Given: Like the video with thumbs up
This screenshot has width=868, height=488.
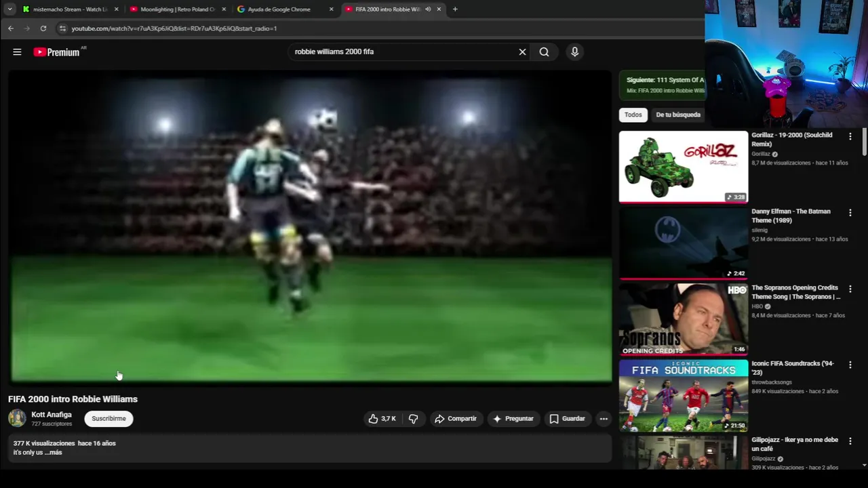Looking at the screenshot, I should pyautogui.click(x=382, y=419).
